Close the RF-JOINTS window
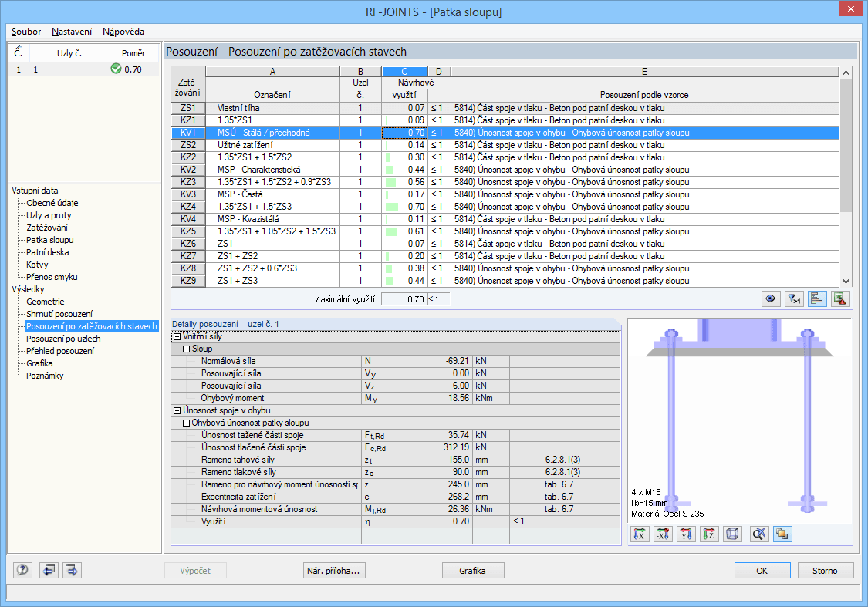The image size is (868, 607). pos(849,9)
